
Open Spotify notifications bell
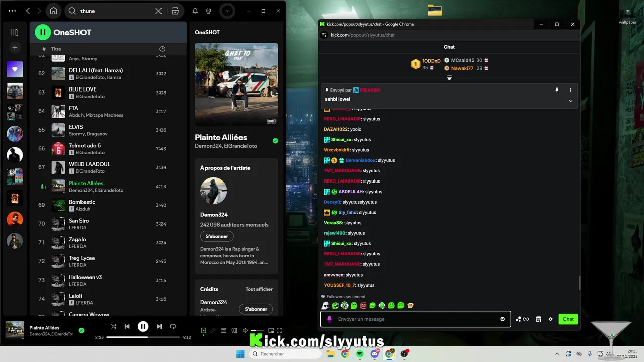(195, 11)
